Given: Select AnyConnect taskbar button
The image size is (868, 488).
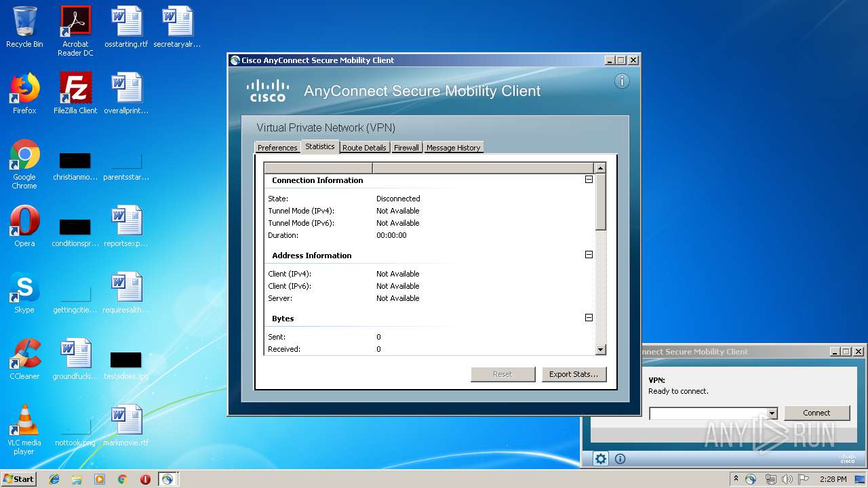Looking at the screenshot, I should [x=167, y=479].
